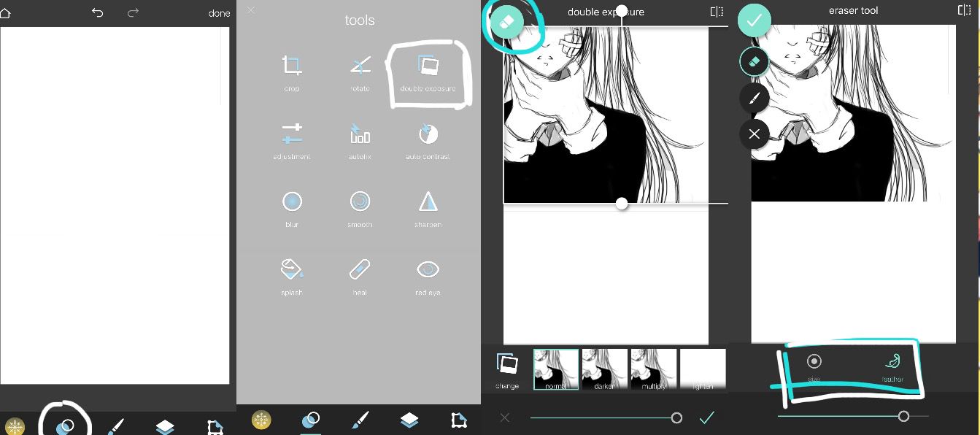Select the restore brush mode on the eraser tool screen
The height and width of the screenshot is (435, 980).
pos(755,98)
